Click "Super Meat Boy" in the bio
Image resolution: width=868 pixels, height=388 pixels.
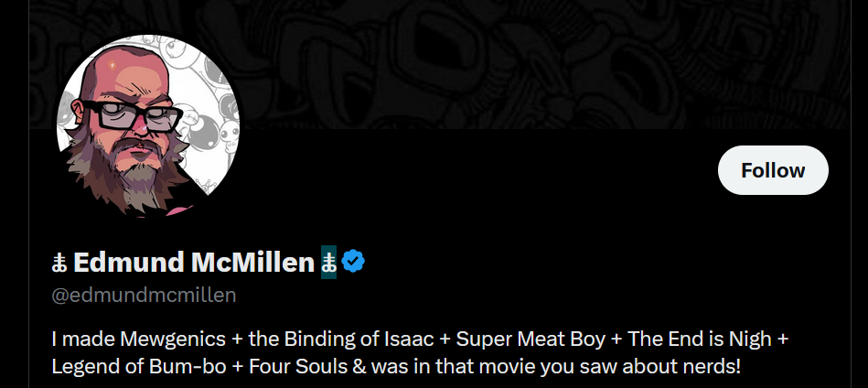(530, 339)
